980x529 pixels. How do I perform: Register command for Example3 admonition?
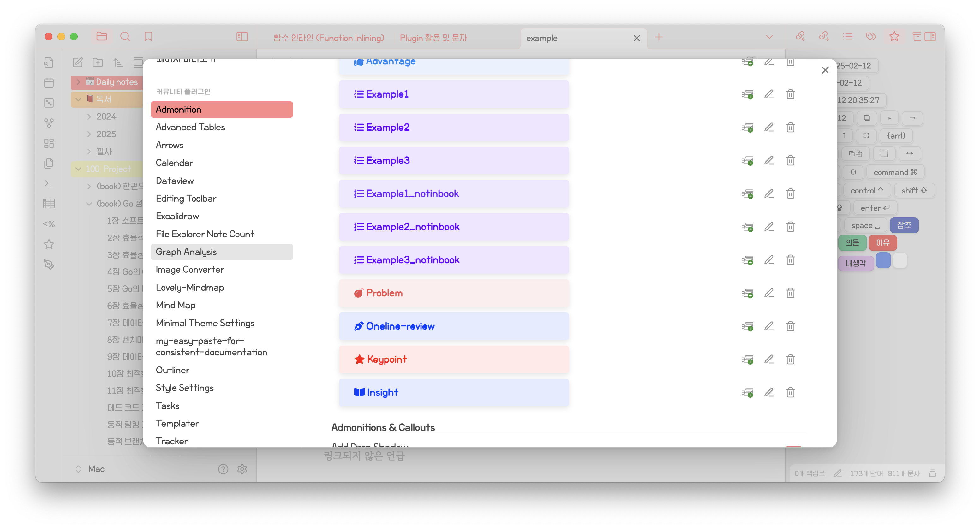(x=748, y=160)
